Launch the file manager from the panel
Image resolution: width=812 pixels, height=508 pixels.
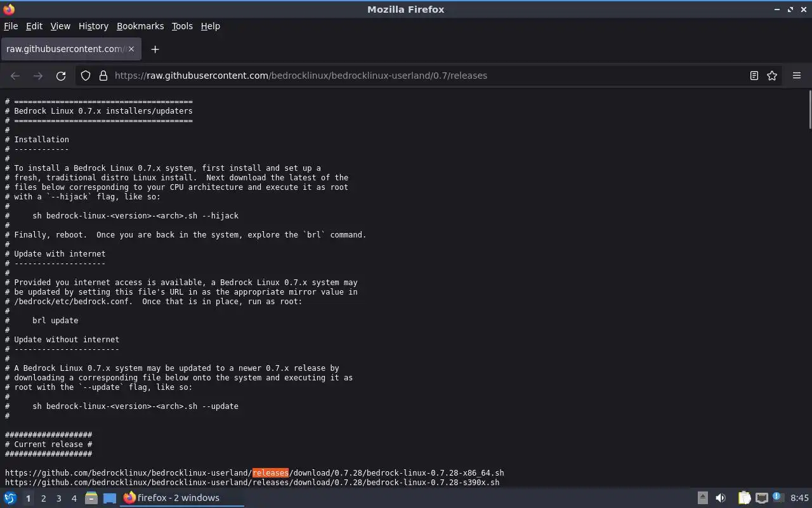[x=91, y=498]
